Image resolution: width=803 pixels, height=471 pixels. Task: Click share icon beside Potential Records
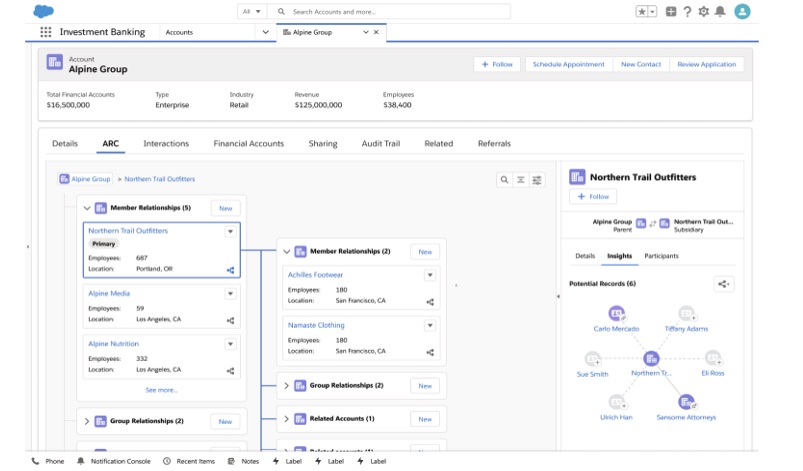[x=724, y=284]
